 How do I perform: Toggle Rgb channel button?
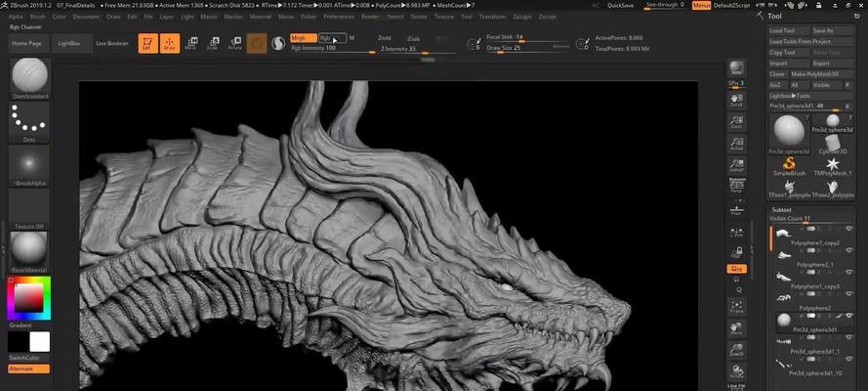332,38
